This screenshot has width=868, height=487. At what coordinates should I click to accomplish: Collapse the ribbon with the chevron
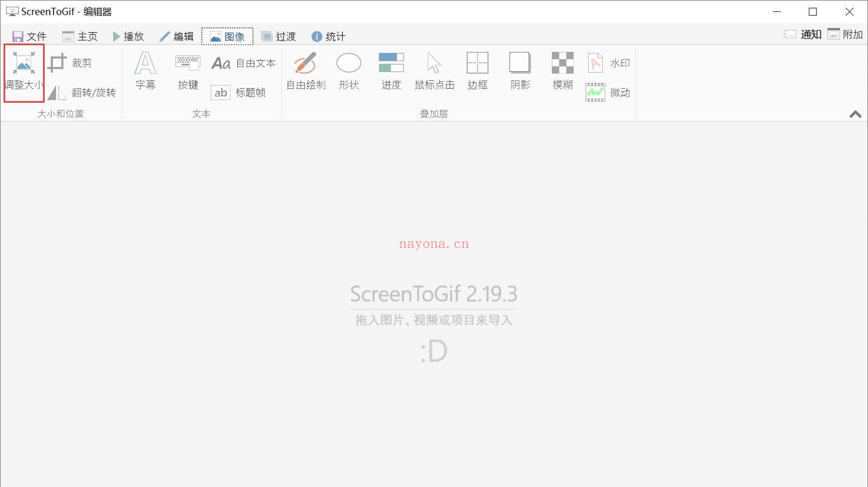(856, 114)
